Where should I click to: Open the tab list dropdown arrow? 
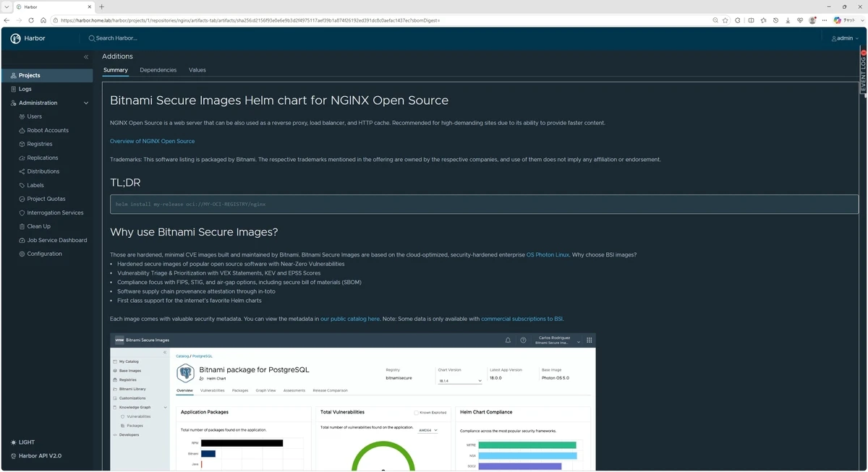pyautogui.click(x=7, y=7)
